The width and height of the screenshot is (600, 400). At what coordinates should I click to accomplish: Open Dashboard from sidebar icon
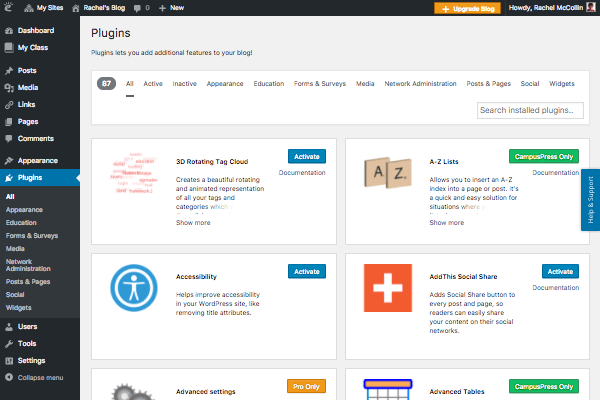[9, 31]
